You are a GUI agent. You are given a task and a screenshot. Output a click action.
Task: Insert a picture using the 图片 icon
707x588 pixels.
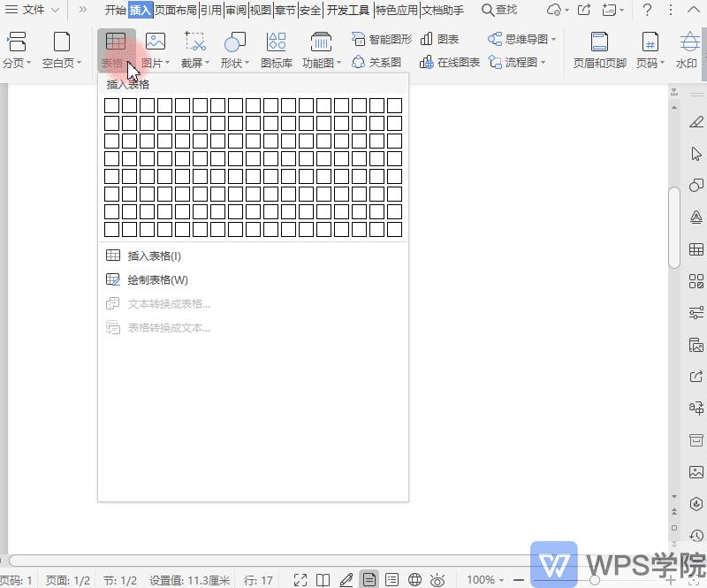[x=155, y=41]
